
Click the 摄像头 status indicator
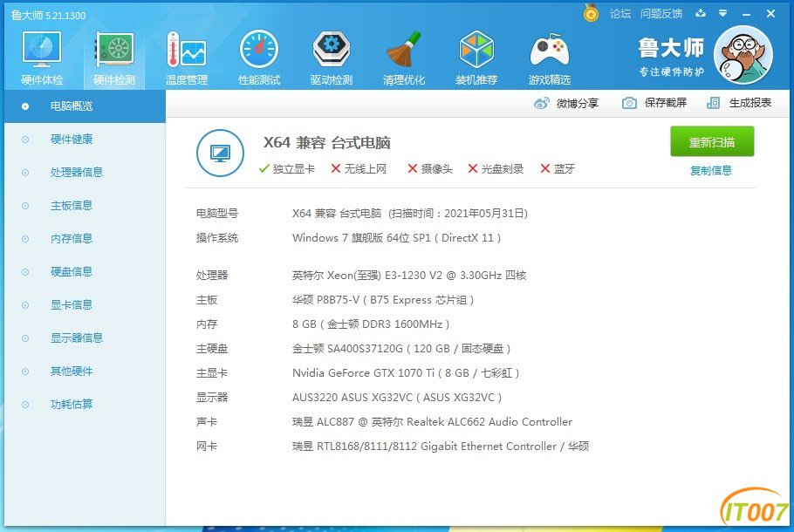430,169
